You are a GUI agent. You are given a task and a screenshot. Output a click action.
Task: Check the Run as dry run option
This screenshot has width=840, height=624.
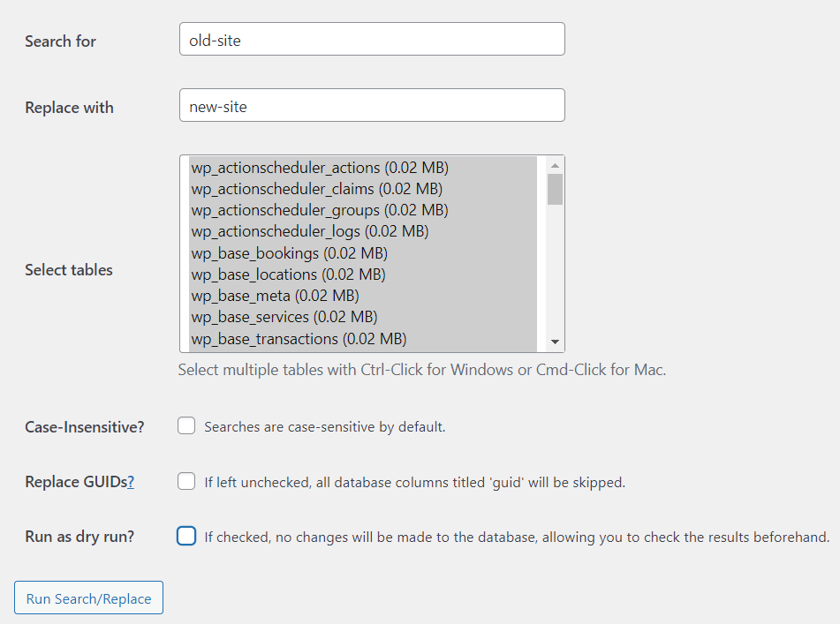pos(186,536)
